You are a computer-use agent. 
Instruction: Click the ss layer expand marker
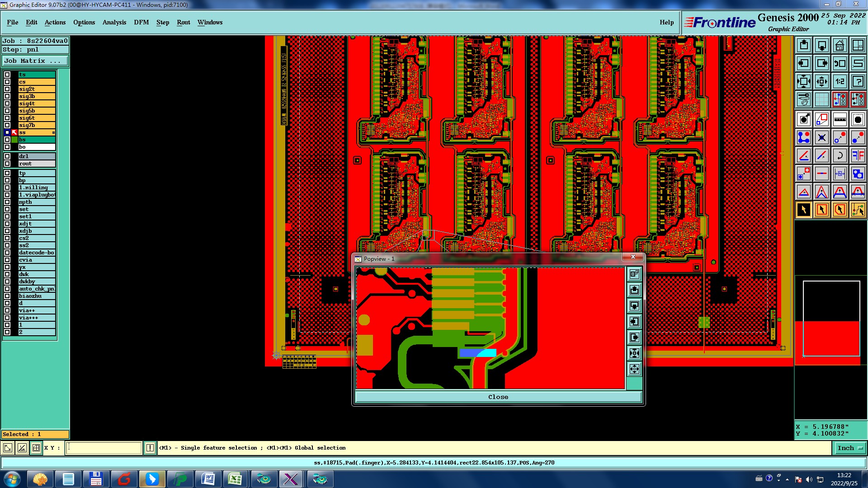click(53, 132)
